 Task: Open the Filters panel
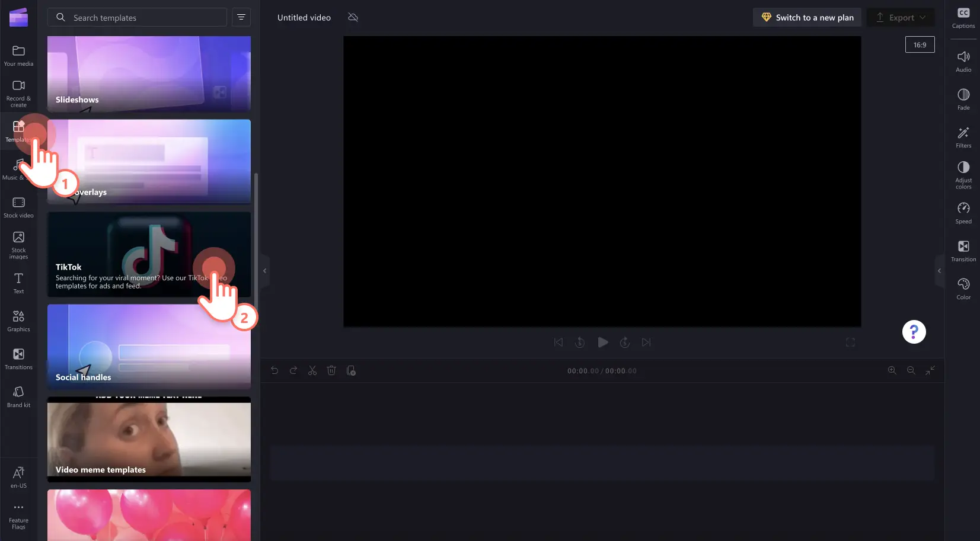[x=963, y=137]
